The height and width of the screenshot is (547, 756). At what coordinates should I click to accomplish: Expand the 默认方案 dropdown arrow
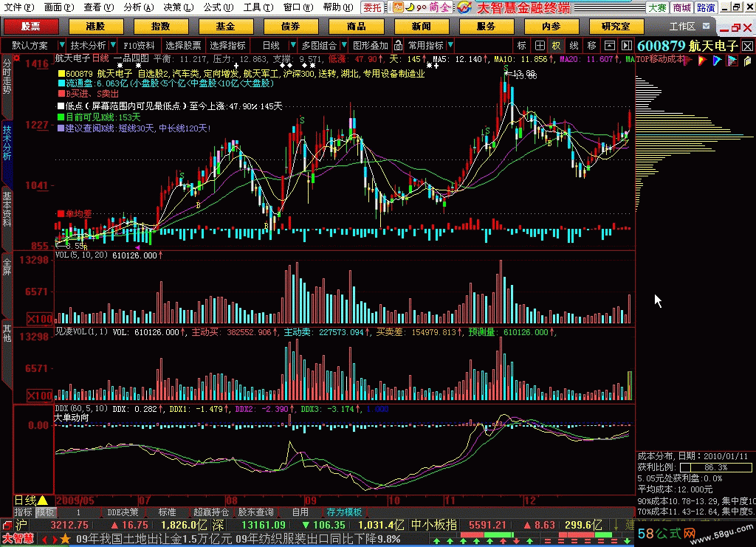click(62, 45)
